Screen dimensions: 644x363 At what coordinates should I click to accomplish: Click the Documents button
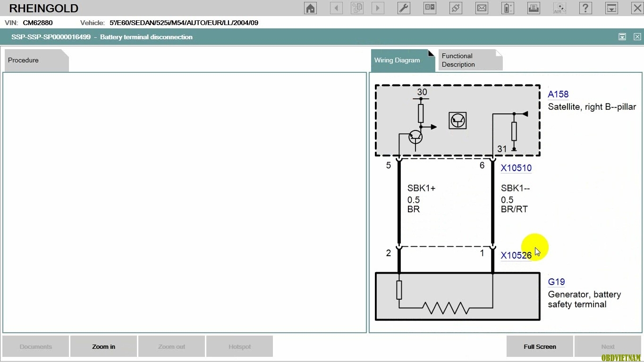[x=36, y=346]
